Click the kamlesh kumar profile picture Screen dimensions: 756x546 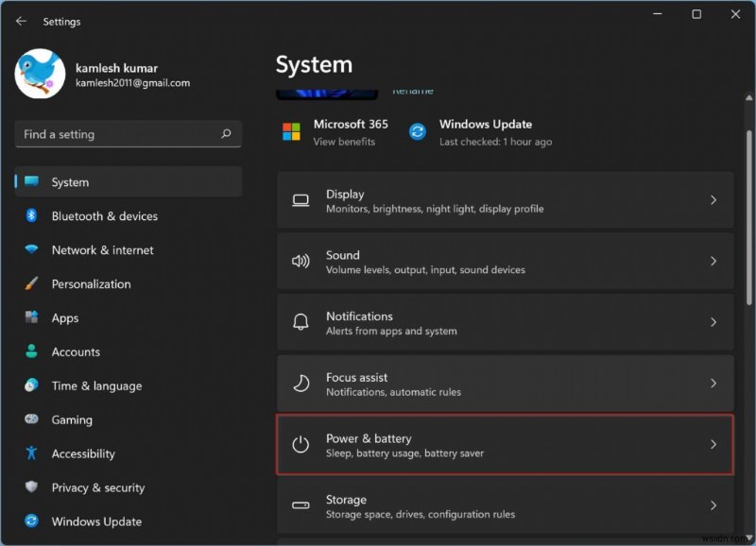(39, 75)
